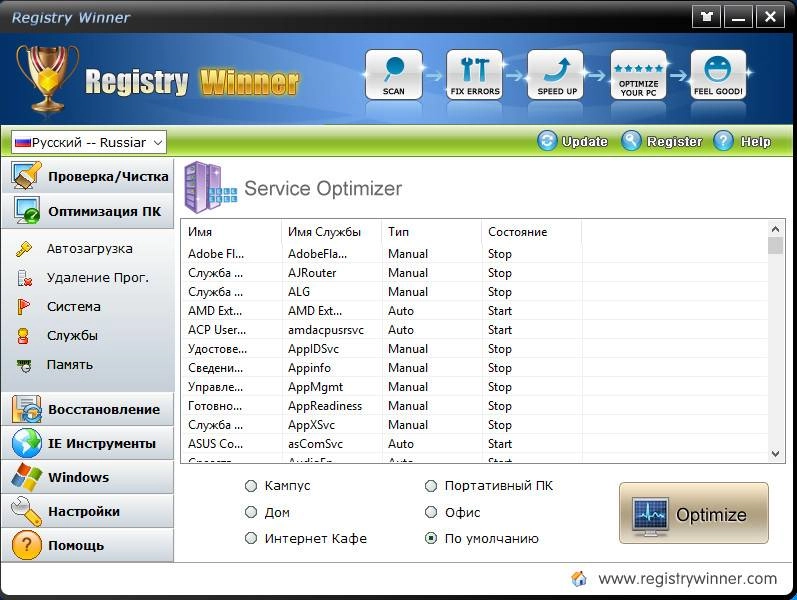Click the IE Инструменты globe icon
This screenshot has height=600, width=797.
coord(27,443)
